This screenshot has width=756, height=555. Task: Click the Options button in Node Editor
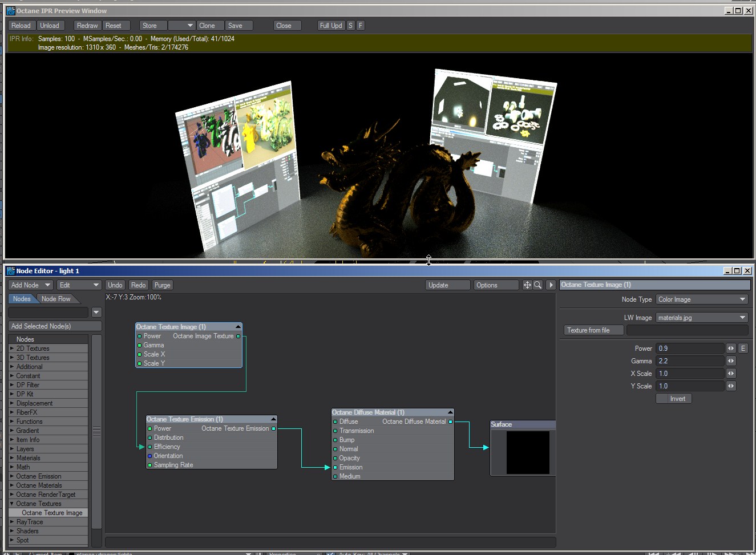coord(495,285)
